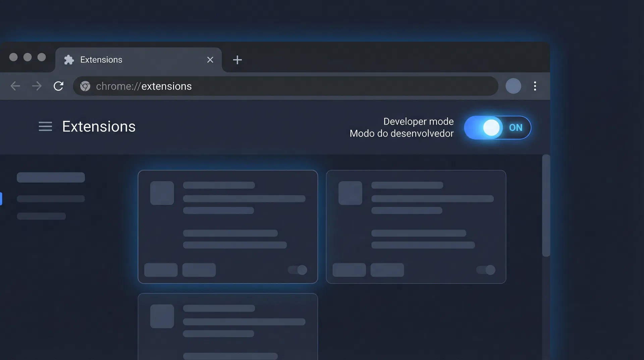644x360 pixels.
Task: Close the Extensions tab
Action: (x=210, y=60)
